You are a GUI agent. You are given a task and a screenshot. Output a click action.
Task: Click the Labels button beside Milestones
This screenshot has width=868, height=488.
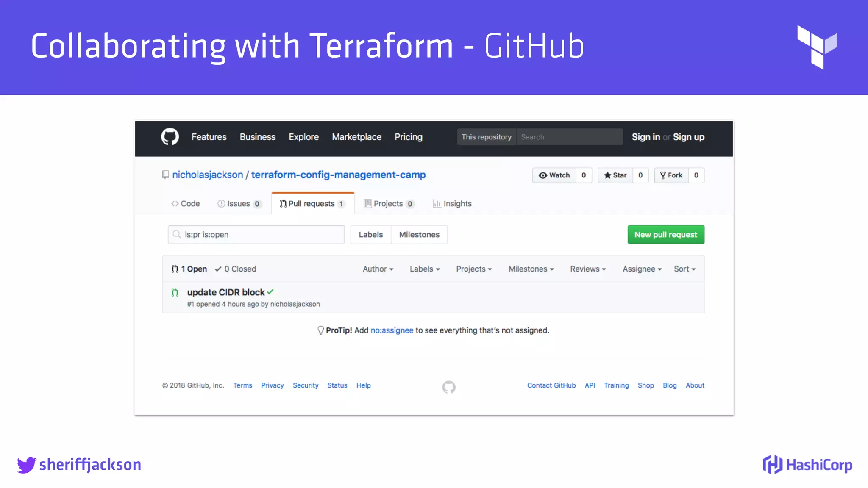coord(371,235)
